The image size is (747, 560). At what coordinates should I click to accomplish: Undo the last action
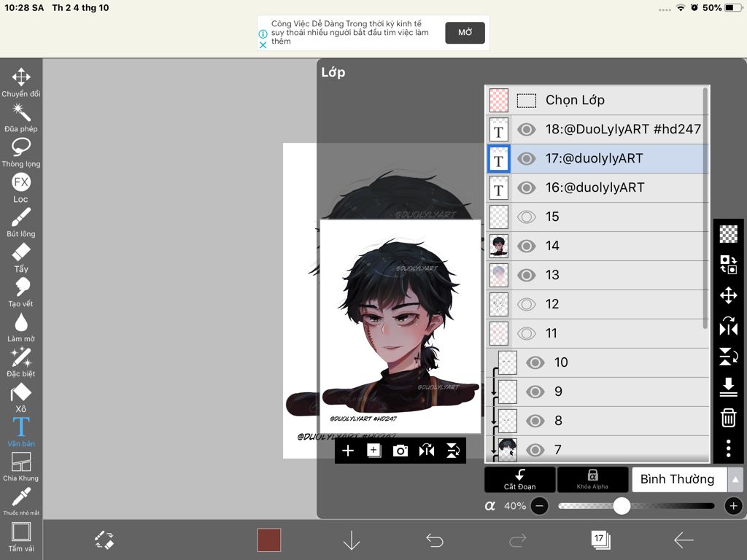pyautogui.click(x=435, y=540)
